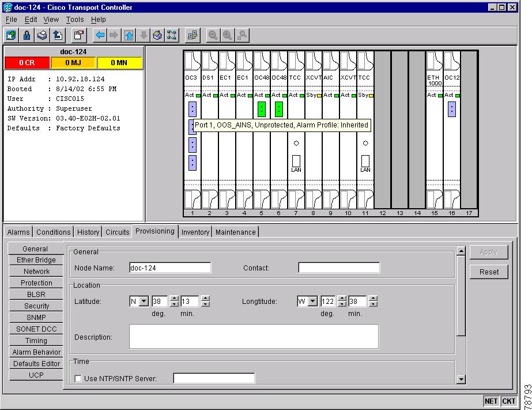Click the Reset button

point(489,272)
